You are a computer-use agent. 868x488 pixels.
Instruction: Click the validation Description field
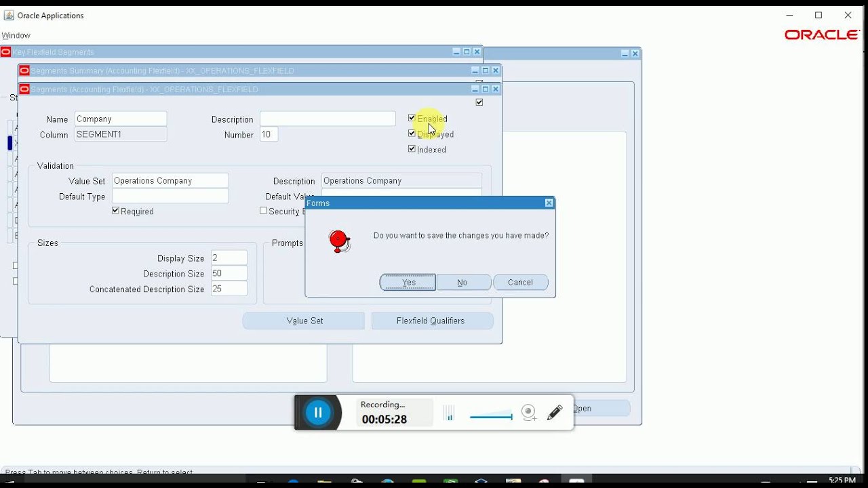pyautogui.click(x=401, y=180)
